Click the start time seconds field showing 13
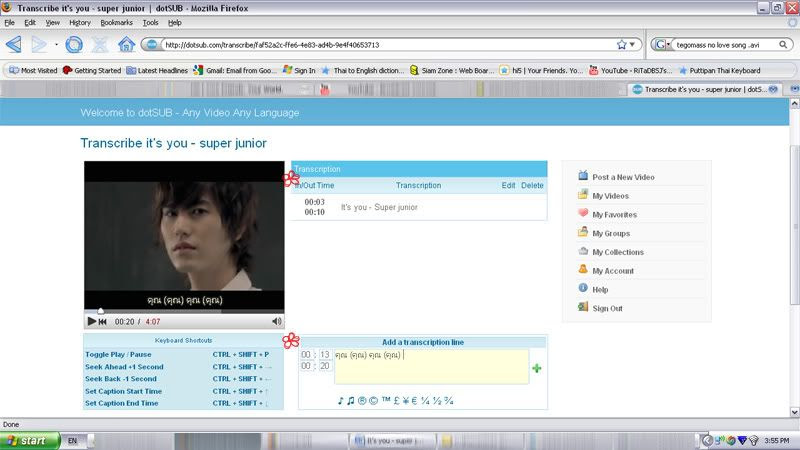800x450 pixels. pos(325,355)
